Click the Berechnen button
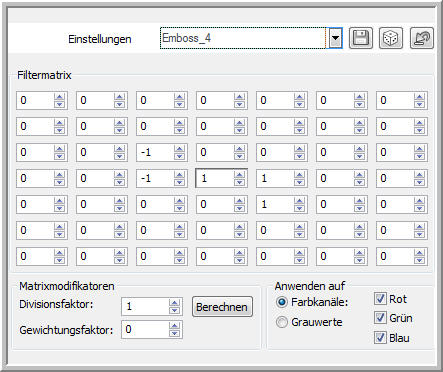Image resolution: width=443 pixels, height=372 pixels. tap(222, 307)
